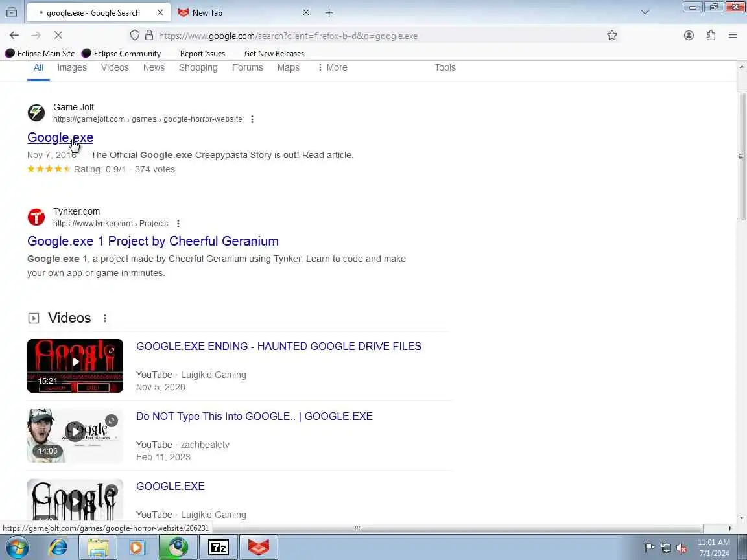Open Windows Explorer folder on taskbar

tap(98, 548)
